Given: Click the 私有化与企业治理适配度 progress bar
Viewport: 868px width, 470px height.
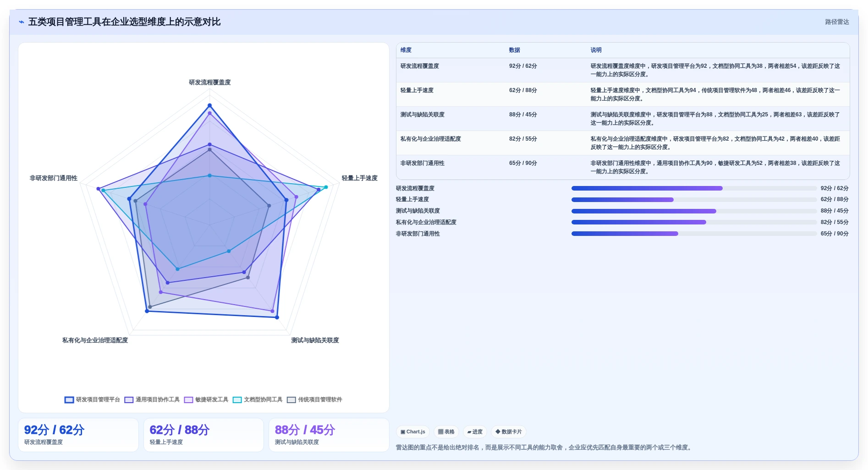Looking at the screenshot, I should click(694, 222).
